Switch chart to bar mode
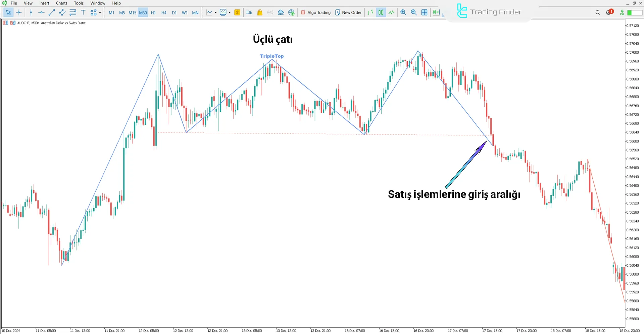Image resolution: width=644 pixels, height=334 pixels. (370, 12)
